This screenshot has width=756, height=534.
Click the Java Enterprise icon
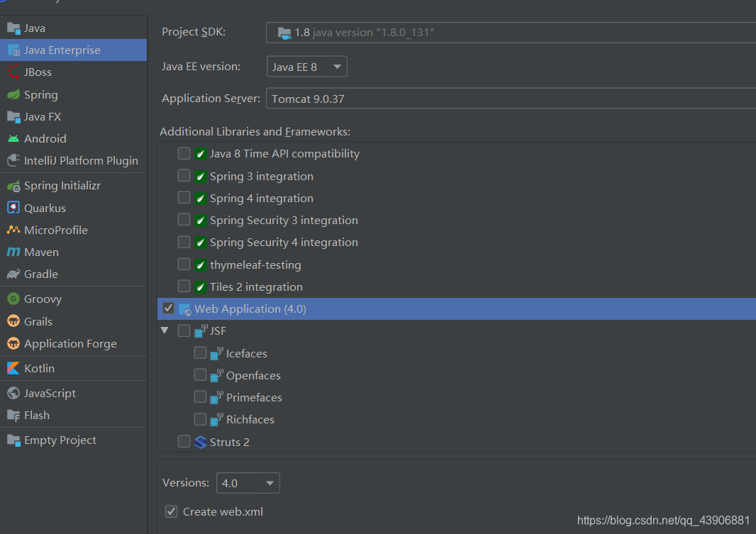(x=13, y=50)
